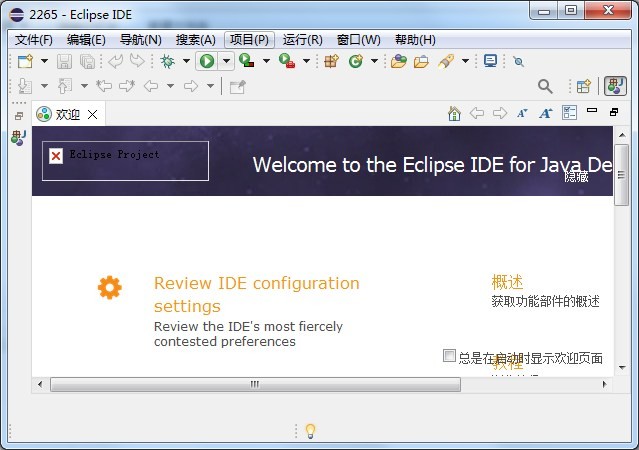Click the Package Explorer icon in left trim
639x450 pixels.
coord(18,138)
